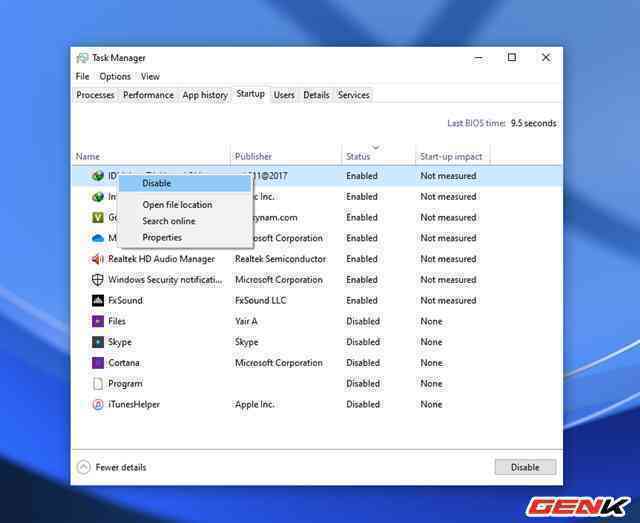The width and height of the screenshot is (640, 523).
Task: Switch to the App history tab
Action: [x=205, y=95]
